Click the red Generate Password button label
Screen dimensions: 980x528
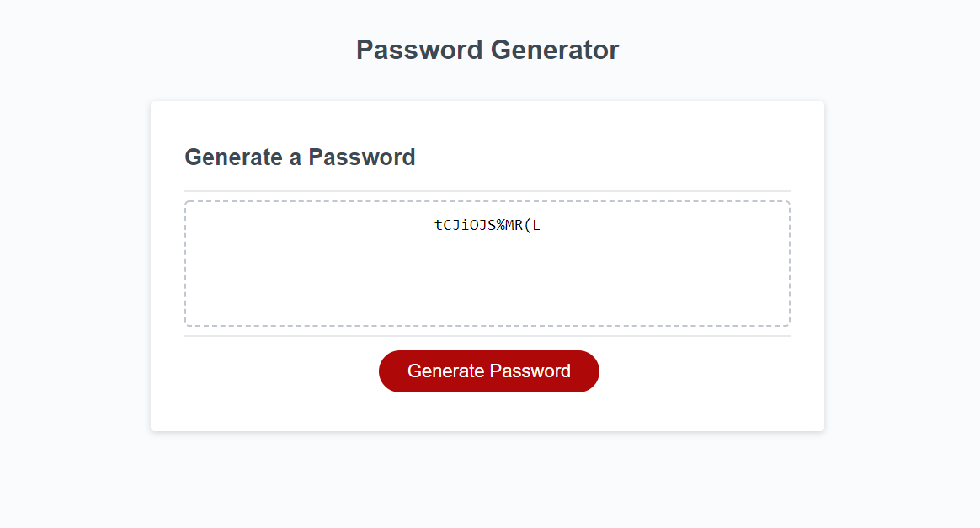[489, 371]
